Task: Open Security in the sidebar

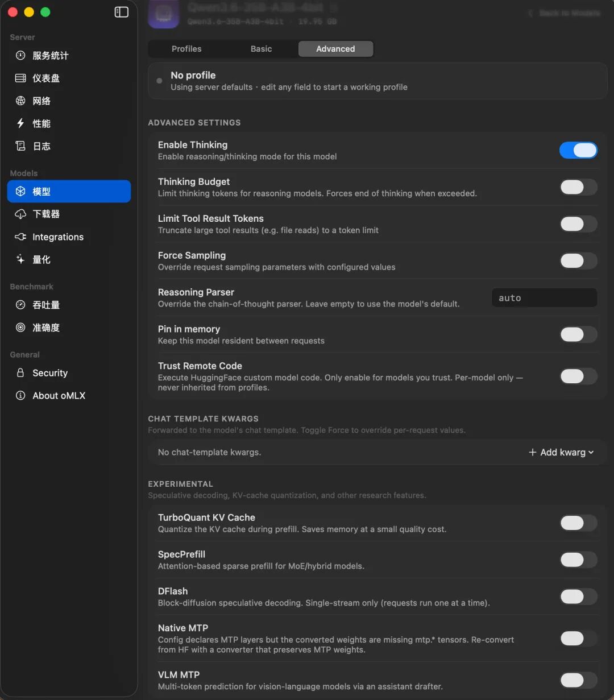Action: tap(69, 372)
